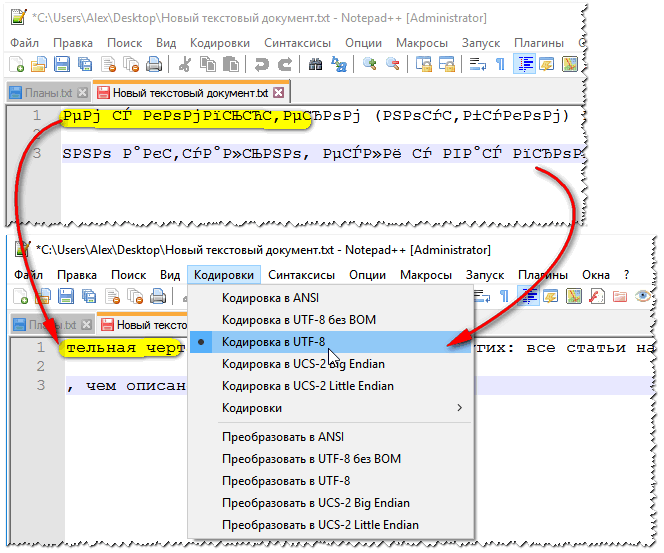Click Document map icon in upper window toolbar
The height and width of the screenshot is (553, 664).
(x=570, y=64)
